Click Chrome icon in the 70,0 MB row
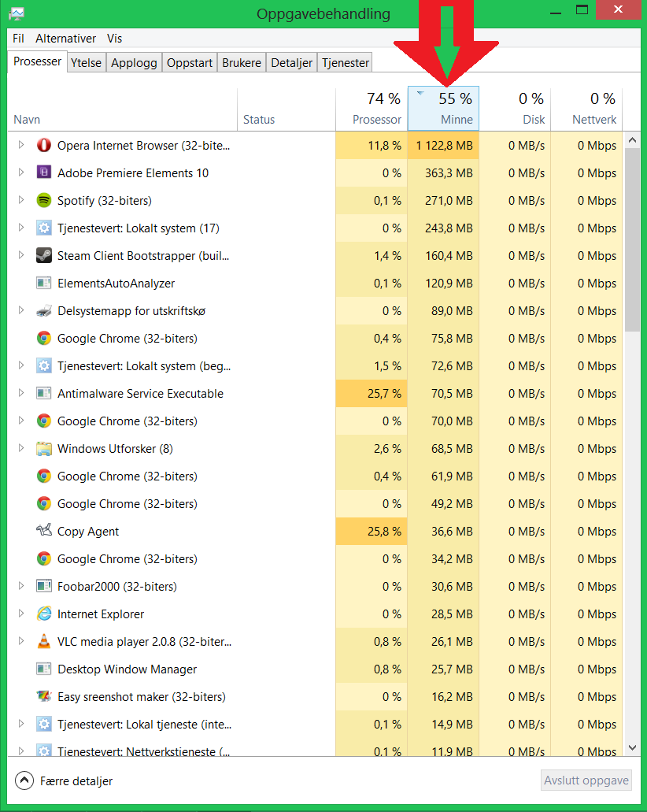The width and height of the screenshot is (647, 812). pos(44,421)
